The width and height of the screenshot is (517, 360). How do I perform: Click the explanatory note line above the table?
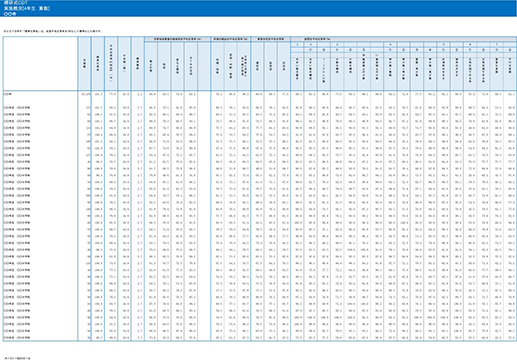53,31
